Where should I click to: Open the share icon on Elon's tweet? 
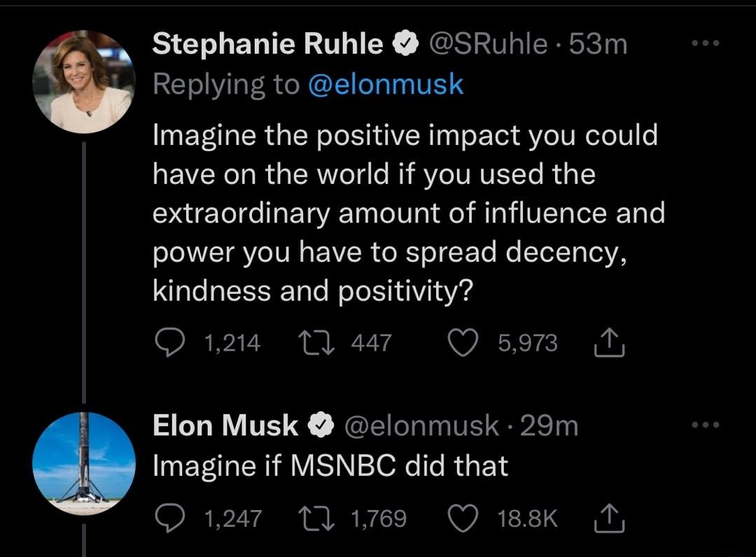click(x=610, y=519)
